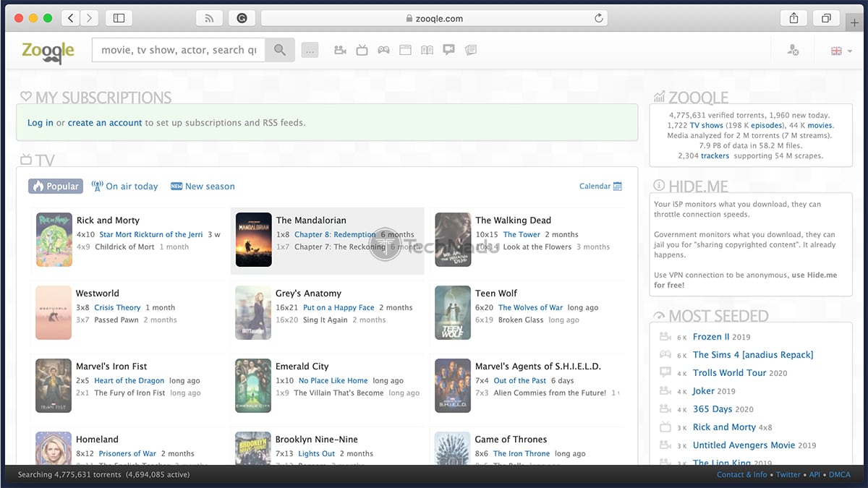Switch to New season tab
This screenshot has width=868, height=488.
(x=203, y=187)
